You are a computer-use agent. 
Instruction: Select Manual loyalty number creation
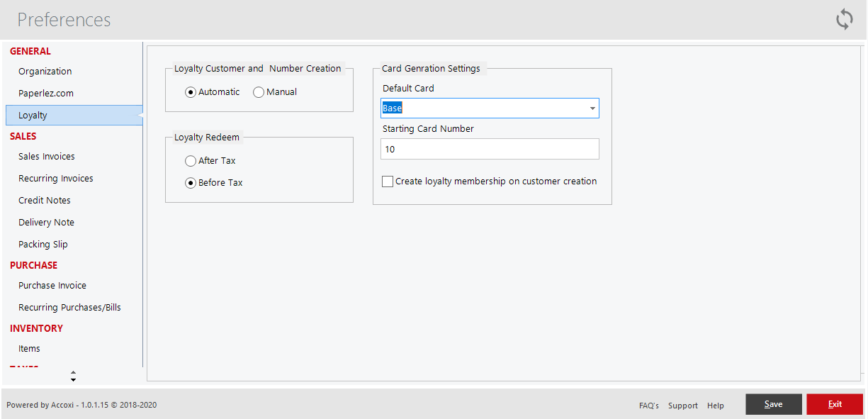(259, 92)
